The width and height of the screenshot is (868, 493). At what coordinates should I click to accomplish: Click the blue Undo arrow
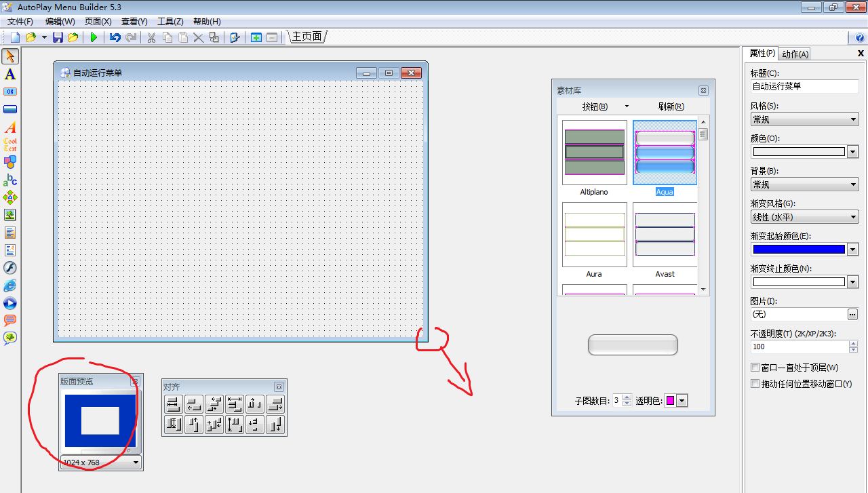coord(115,37)
